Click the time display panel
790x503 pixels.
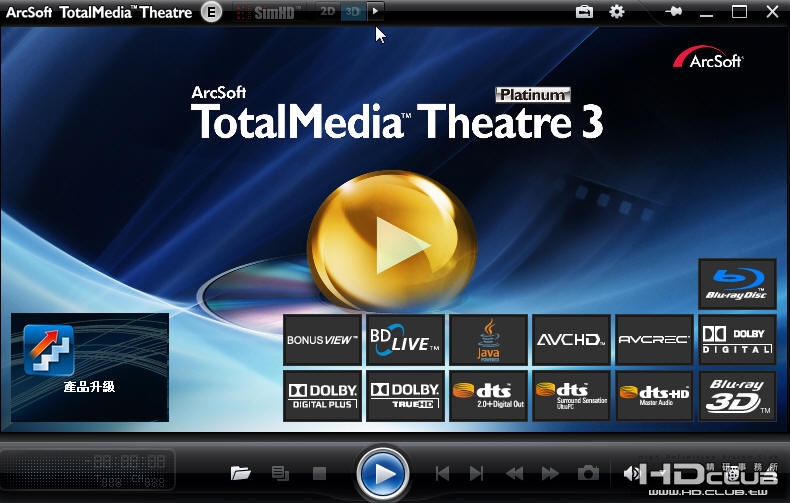(89, 470)
